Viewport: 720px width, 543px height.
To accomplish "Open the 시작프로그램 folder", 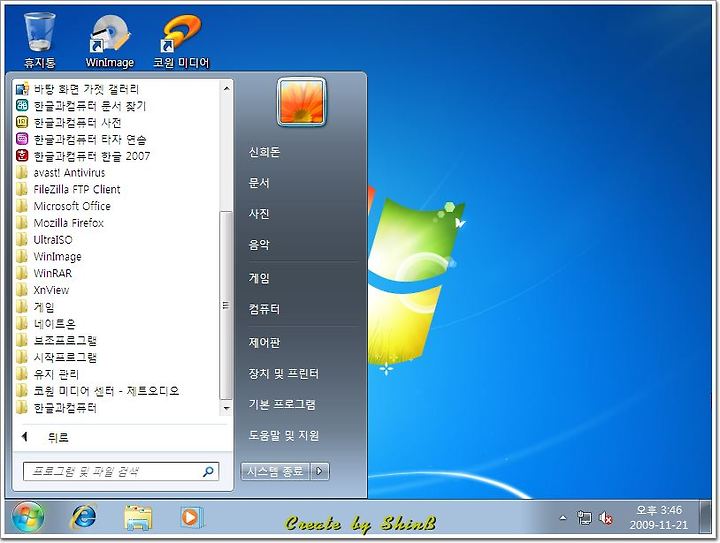I will click(x=56, y=358).
